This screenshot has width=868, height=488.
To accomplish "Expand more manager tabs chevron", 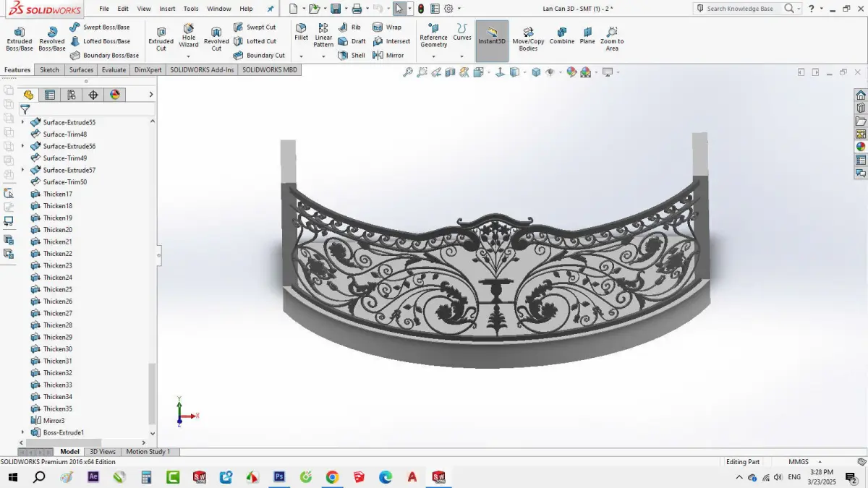I will tap(151, 95).
